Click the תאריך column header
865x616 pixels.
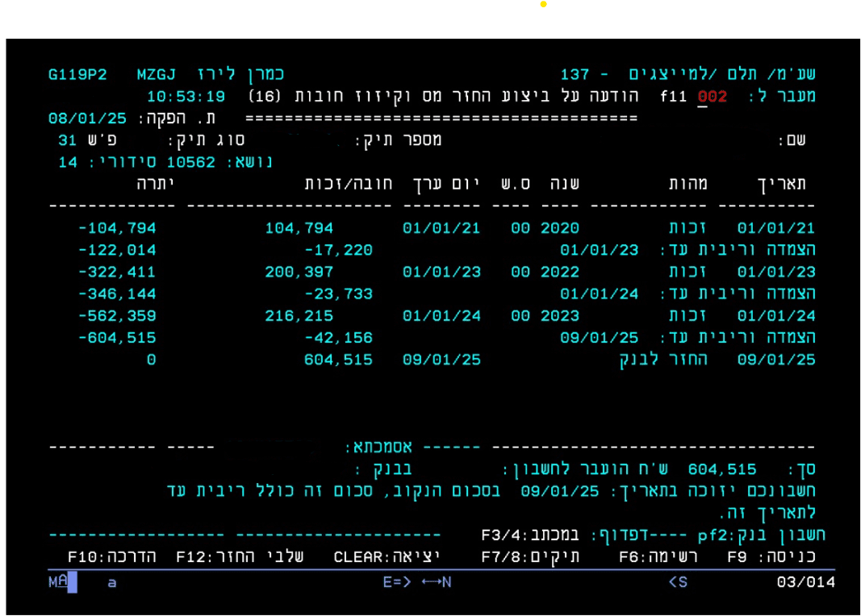[x=781, y=185]
